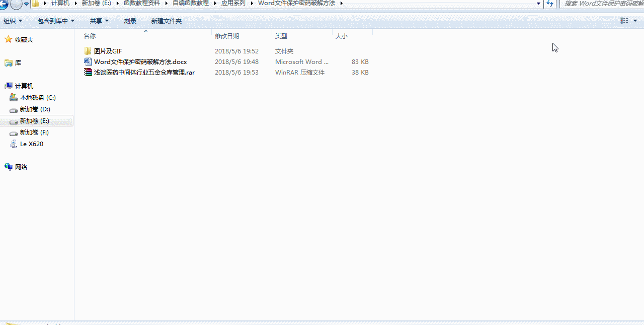Click the 本地磁盘 (C:) drive icon
This screenshot has width=644, height=325.
pyautogui.click(x=14, y=98)
